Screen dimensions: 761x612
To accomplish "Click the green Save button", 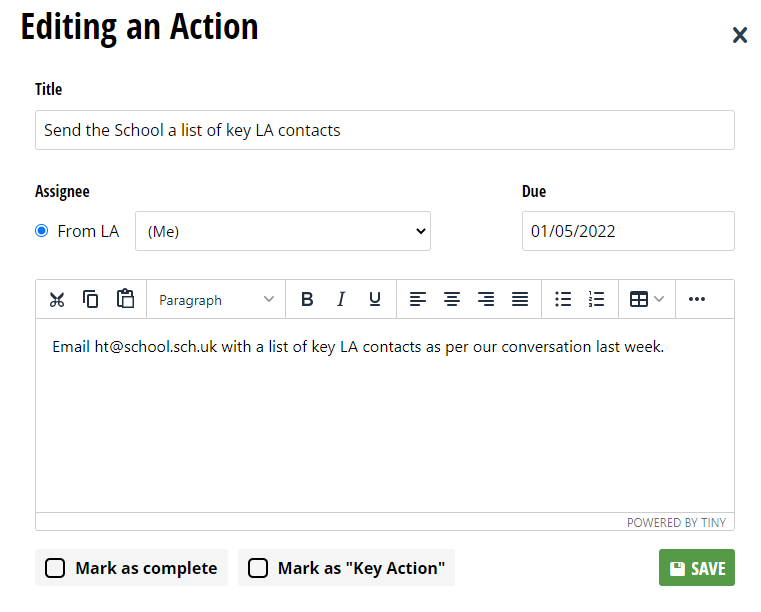I will (696, 568).
